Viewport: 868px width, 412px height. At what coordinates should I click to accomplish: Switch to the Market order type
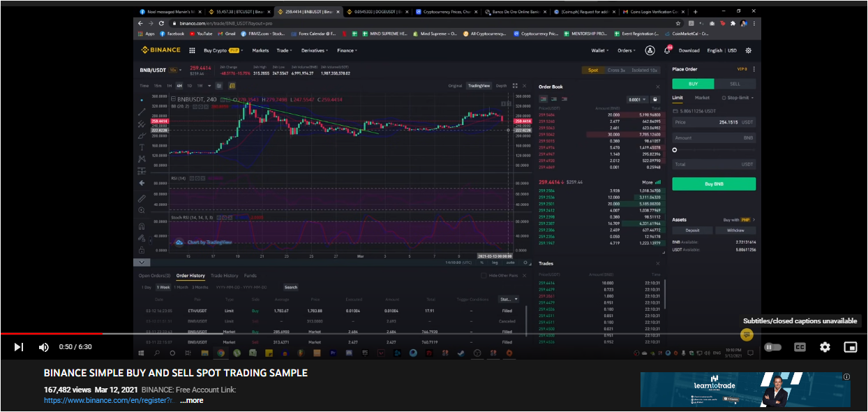(x=702, y=98)
